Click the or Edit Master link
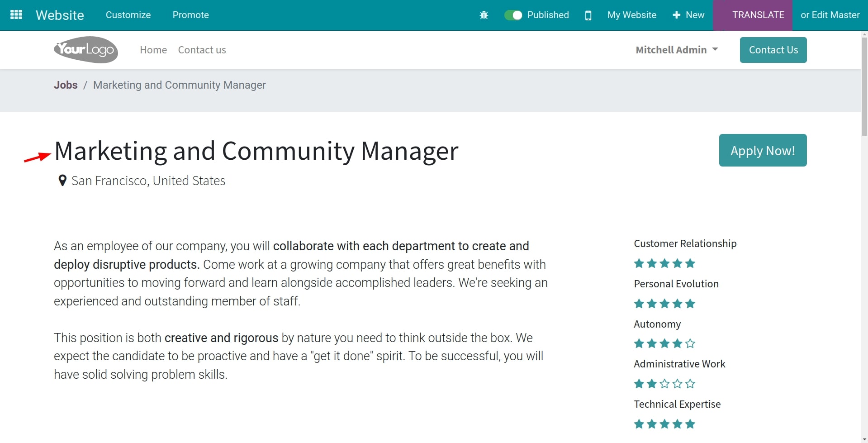 point(830,15)
